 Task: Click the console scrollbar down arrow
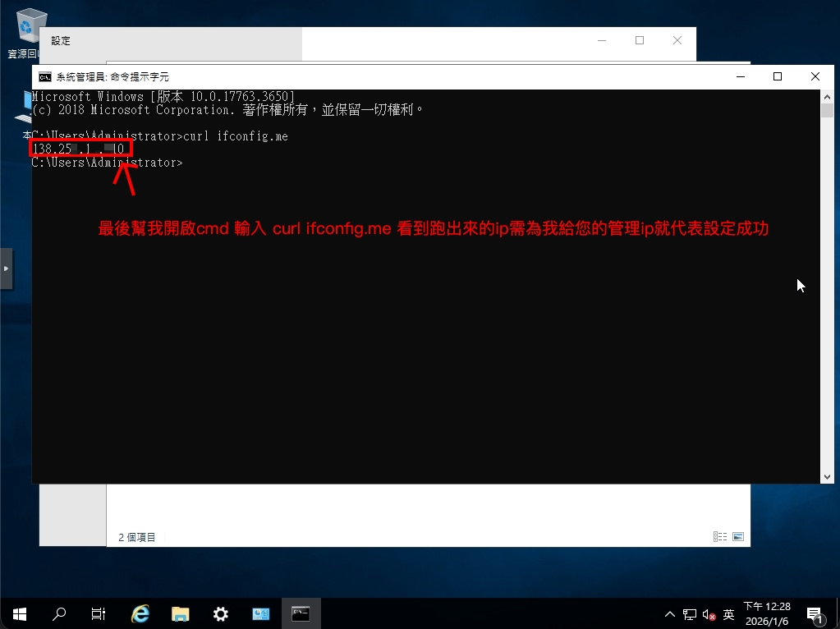pos(827,476)
